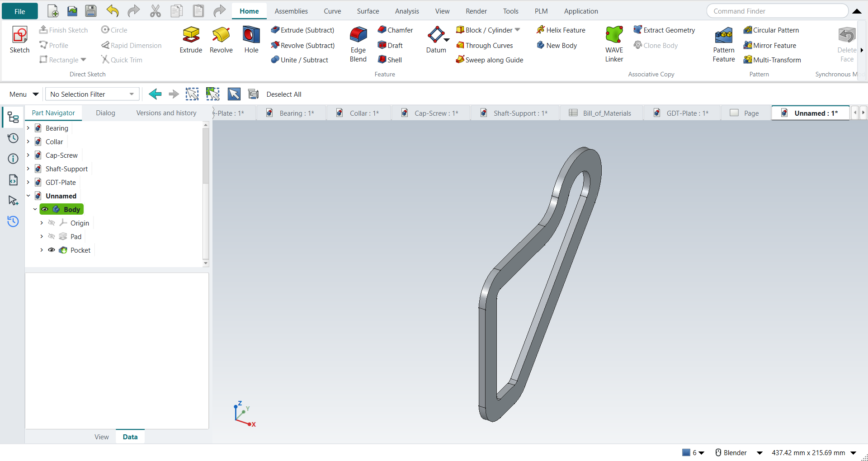This screenshot has height=461, width=868.
Task: Open the Blender mouse mode dropdown
Action: (x=759, y=453)
